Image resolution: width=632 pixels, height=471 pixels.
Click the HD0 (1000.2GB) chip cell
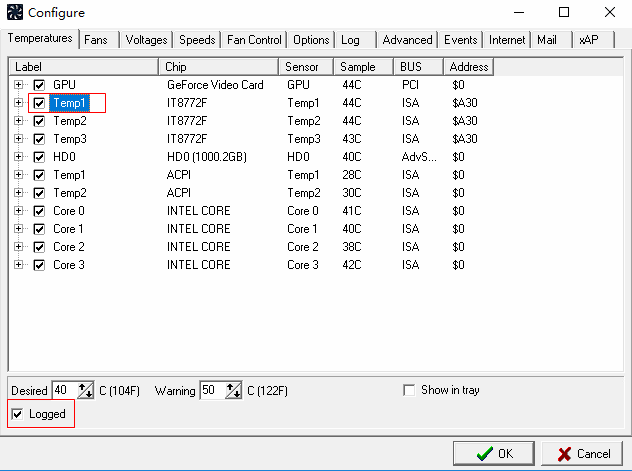tap(207, 157)
